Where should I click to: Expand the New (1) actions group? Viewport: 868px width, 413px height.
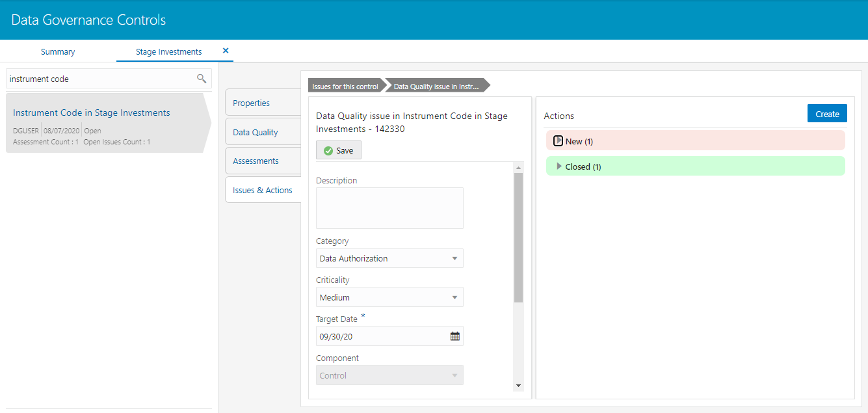click(558, 140)
